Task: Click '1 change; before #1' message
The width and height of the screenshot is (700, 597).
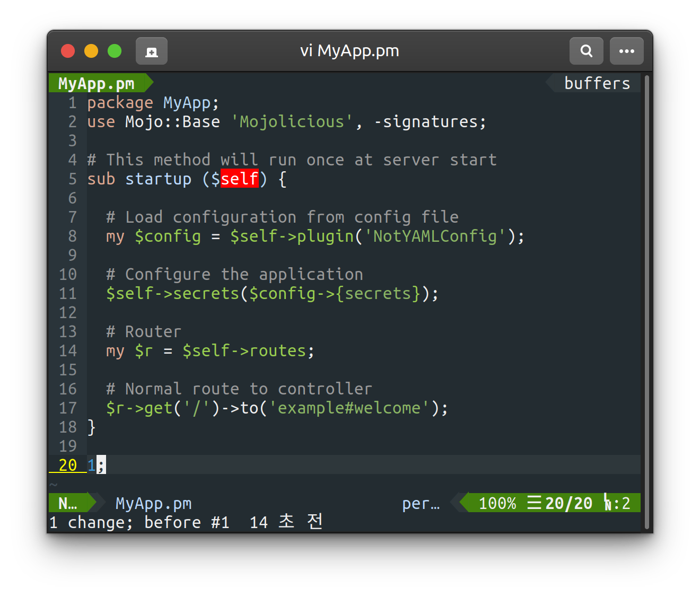Action: click(x=139, y=522)
